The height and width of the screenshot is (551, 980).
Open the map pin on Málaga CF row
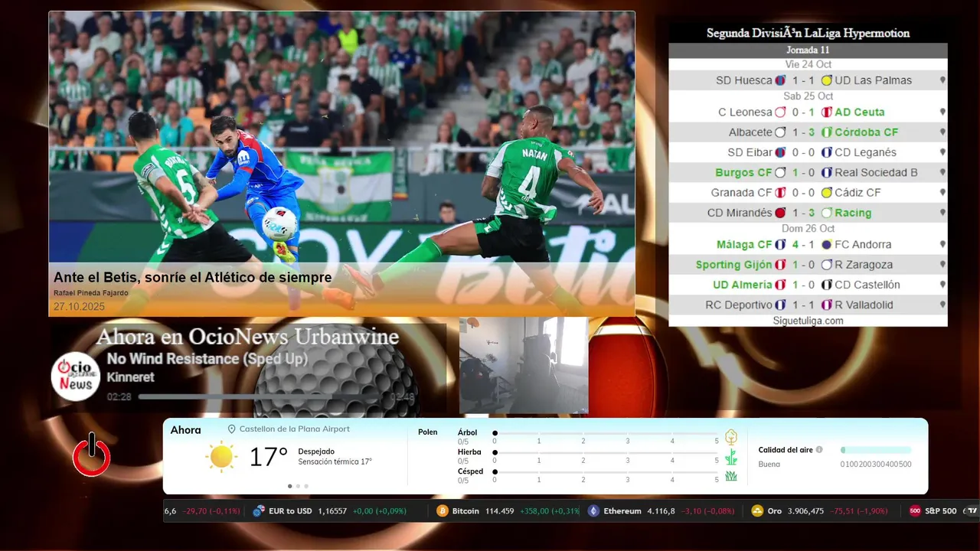(942, 245)
